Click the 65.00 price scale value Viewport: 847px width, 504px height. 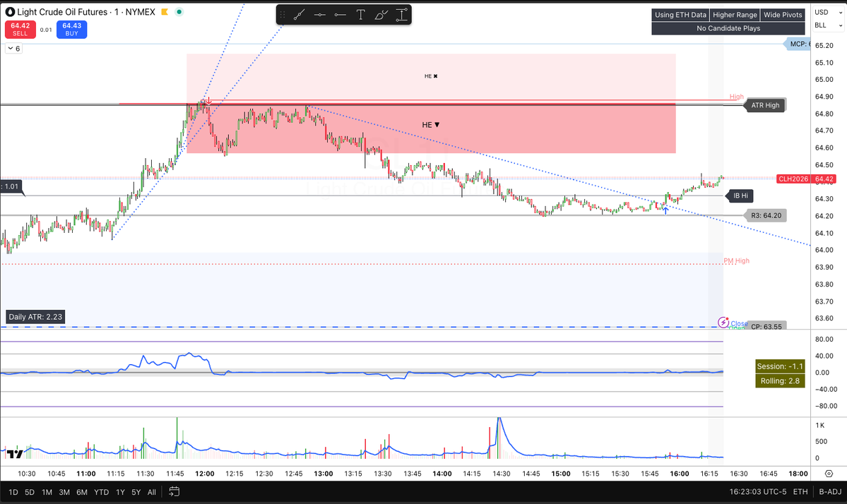pos(824,80)
